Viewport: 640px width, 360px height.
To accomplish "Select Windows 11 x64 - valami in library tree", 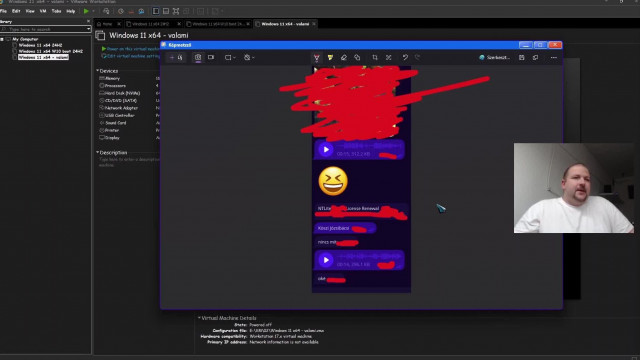I will (x=43, y=58).
